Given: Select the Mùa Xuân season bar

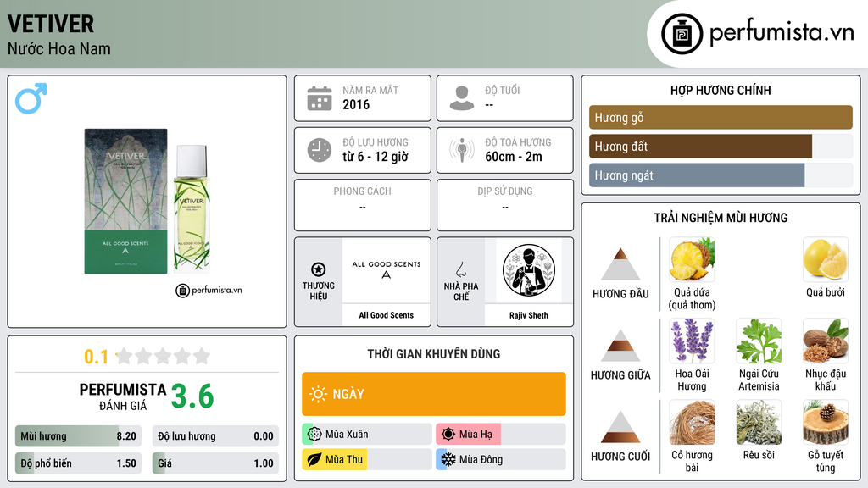Looking at the screenshot, I should click(367, 435).
